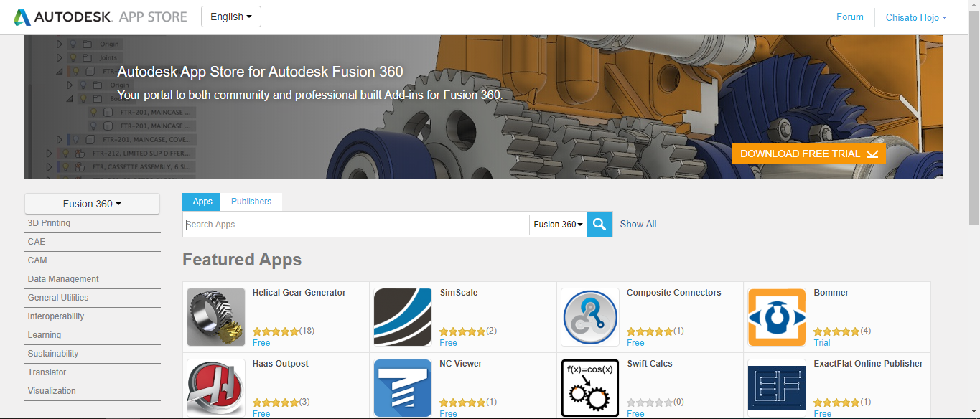Click ExactFlat Online Publisher star rating
Image resolution: width=980 pixels, height=419 pixels.
tap(836, 402)
